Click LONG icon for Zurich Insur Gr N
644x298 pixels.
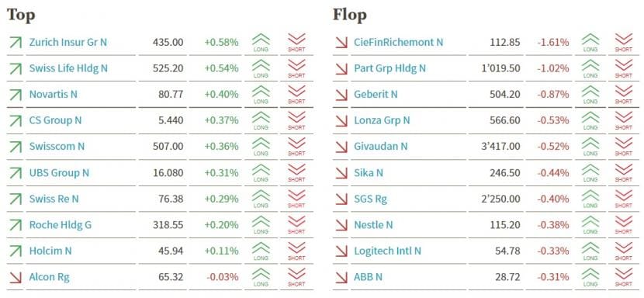point(261,43)
